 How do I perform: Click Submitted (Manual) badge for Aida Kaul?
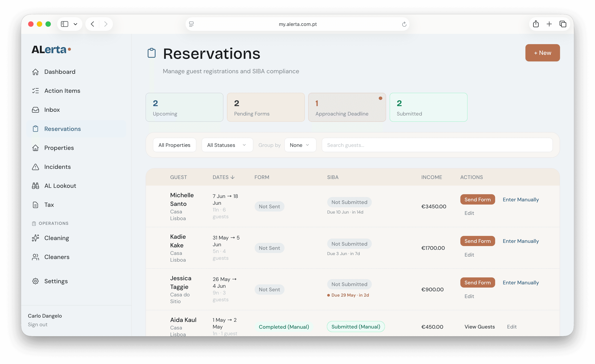[x=356, y=327]
